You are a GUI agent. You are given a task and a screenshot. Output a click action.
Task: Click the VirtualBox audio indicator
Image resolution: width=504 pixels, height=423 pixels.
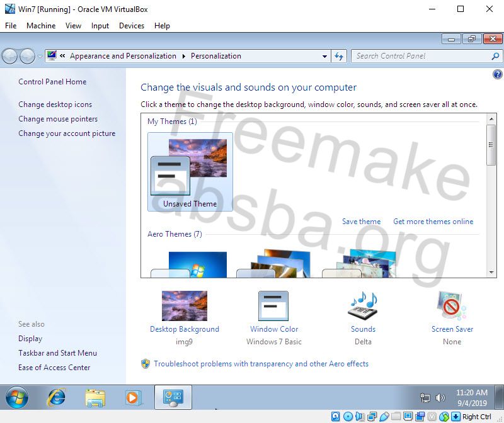click(360, 417)
